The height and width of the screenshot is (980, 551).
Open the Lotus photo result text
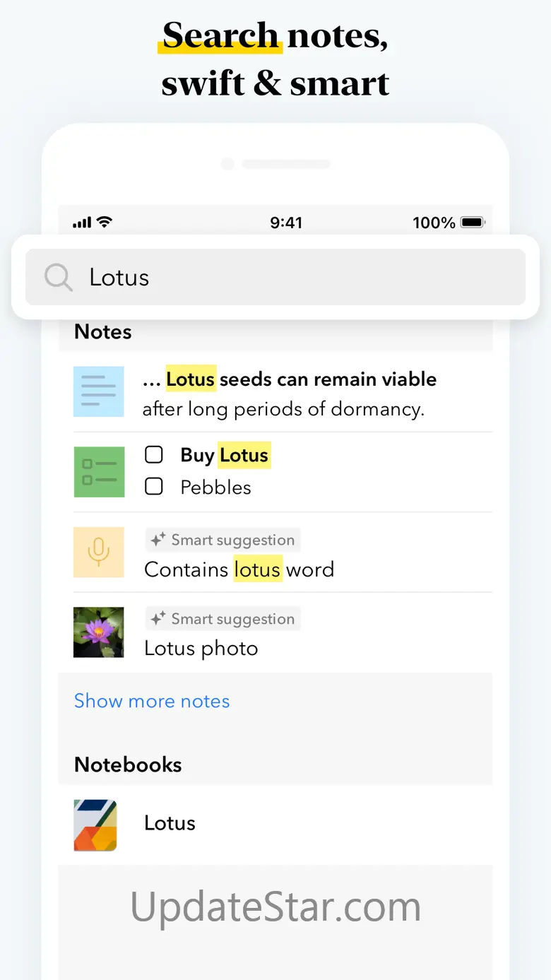coord(201,649)
